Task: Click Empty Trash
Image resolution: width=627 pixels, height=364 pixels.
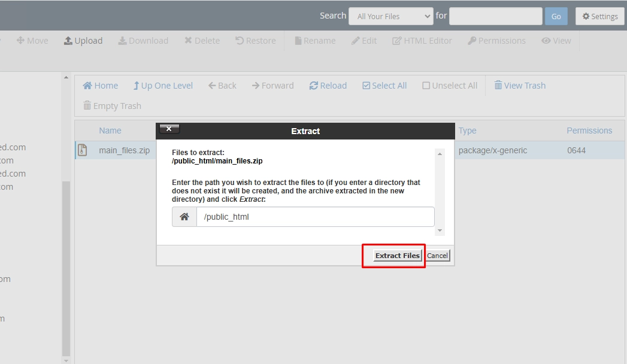Action: 112,106
